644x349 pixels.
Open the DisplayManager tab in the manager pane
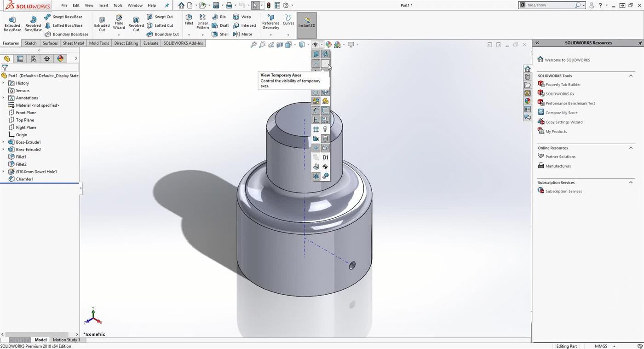coord(60,58)
